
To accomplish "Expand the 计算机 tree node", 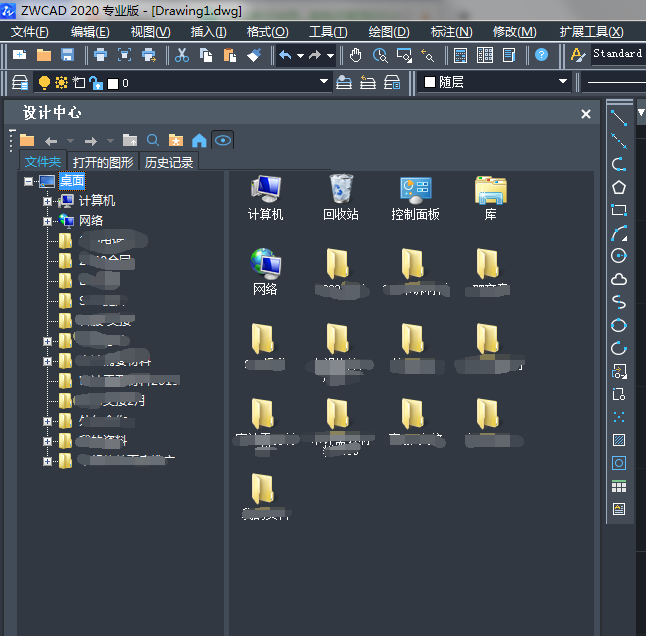I will coord(47,201).
